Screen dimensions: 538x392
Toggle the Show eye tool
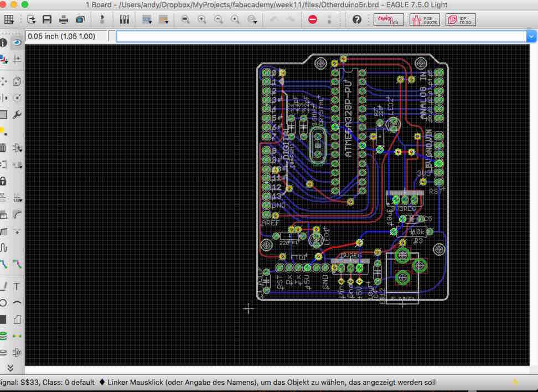[17, 42]
